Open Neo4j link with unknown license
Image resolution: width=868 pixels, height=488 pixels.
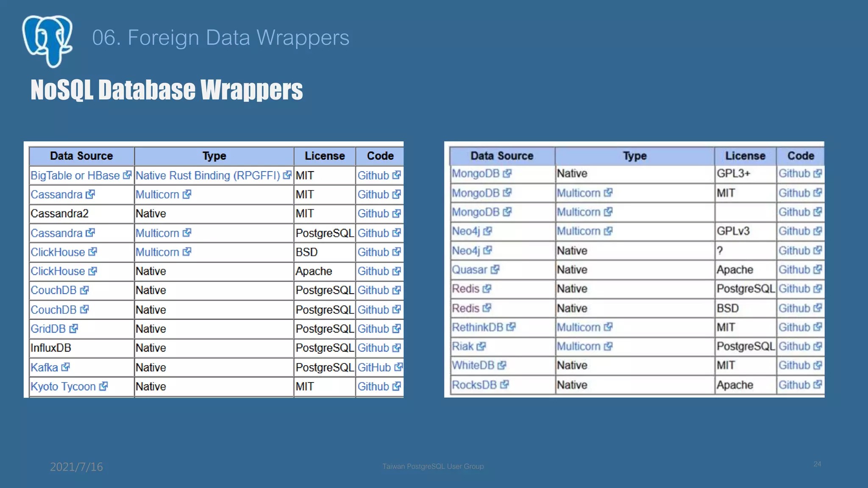click(x=466, y=251)
